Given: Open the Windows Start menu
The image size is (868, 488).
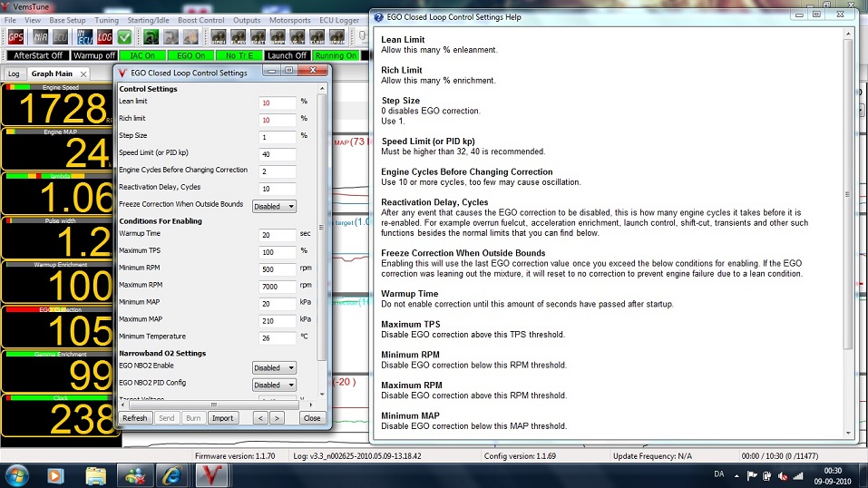Looking at the screenshot, I should pos(16,475).
